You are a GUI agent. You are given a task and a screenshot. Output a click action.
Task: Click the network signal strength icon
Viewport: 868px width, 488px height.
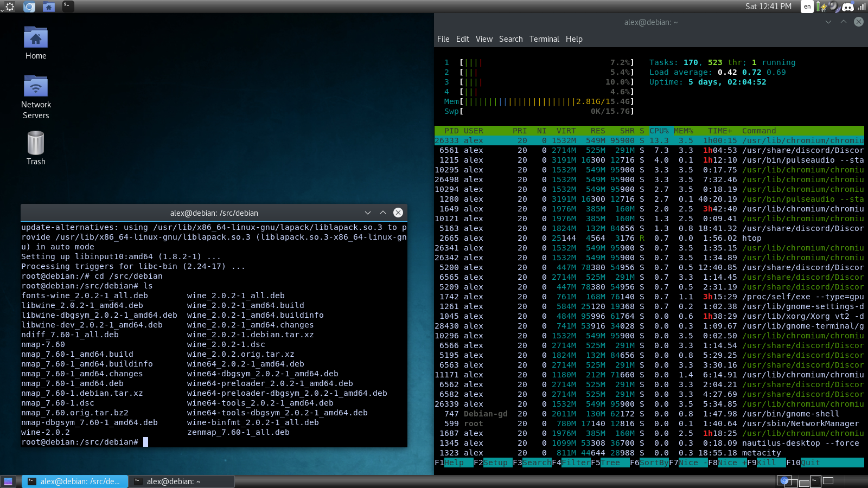[x=861, y=7]
